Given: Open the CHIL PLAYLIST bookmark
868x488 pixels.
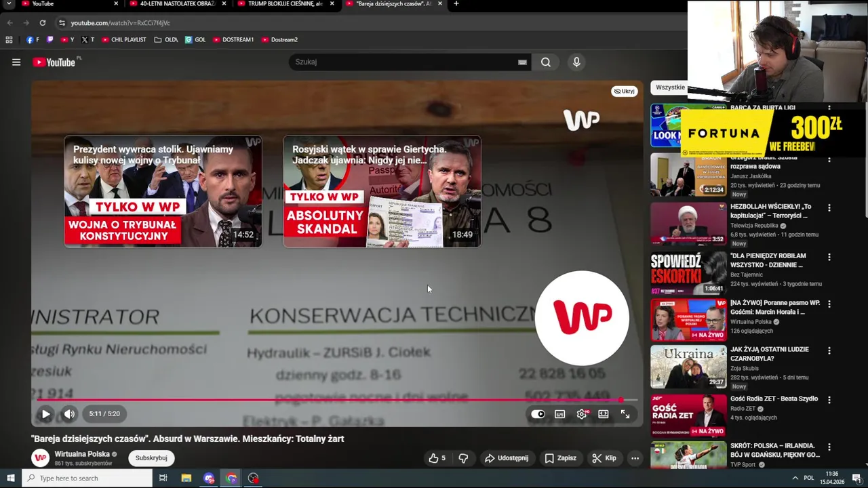Looking at the screenshot, I should click(x=124, y=39).
